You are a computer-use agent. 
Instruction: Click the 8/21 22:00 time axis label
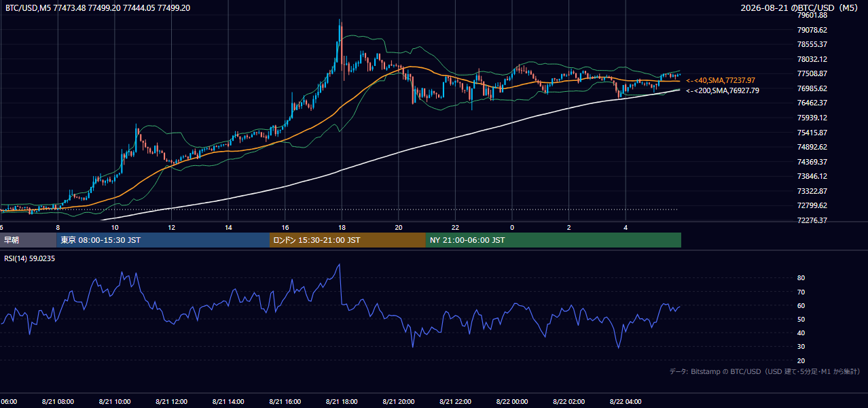tap(455, 402)
